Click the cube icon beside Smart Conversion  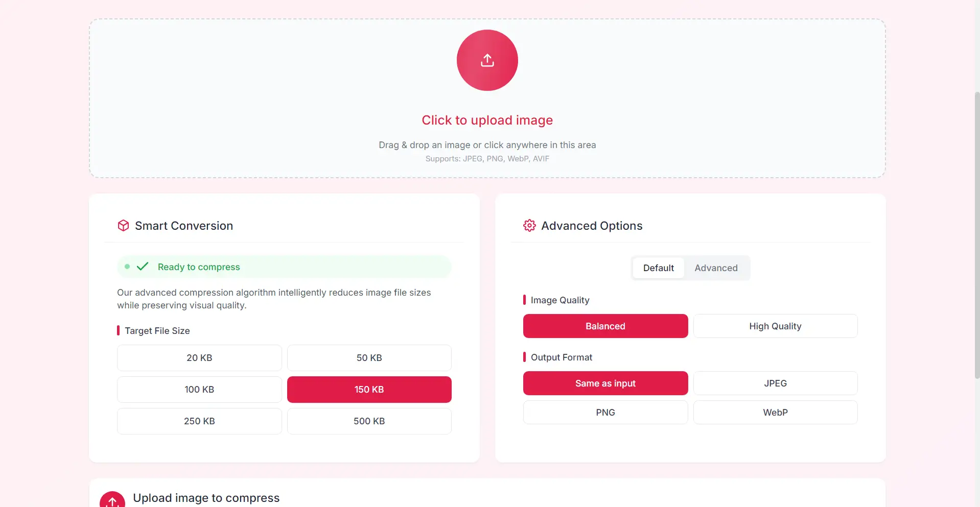[x=123, y=225]
